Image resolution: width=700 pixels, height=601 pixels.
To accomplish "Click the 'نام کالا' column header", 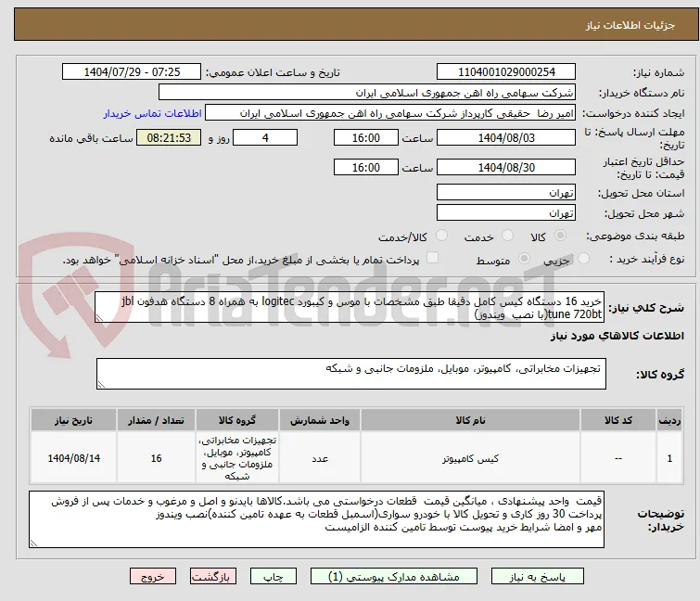I will 470,421.
